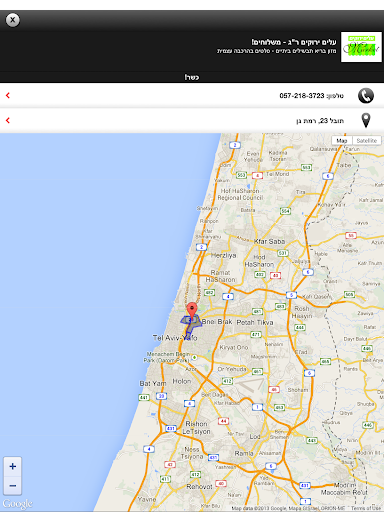
Task: Switch to Satellite map view
Action: click(367, 141)
